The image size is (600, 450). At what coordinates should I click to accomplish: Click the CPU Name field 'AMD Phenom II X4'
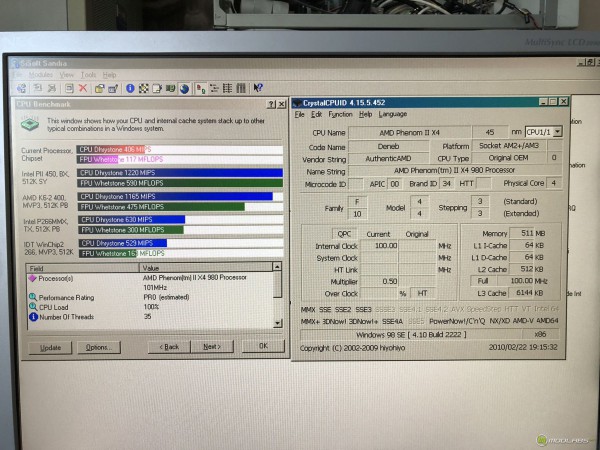tap(409, 132)
